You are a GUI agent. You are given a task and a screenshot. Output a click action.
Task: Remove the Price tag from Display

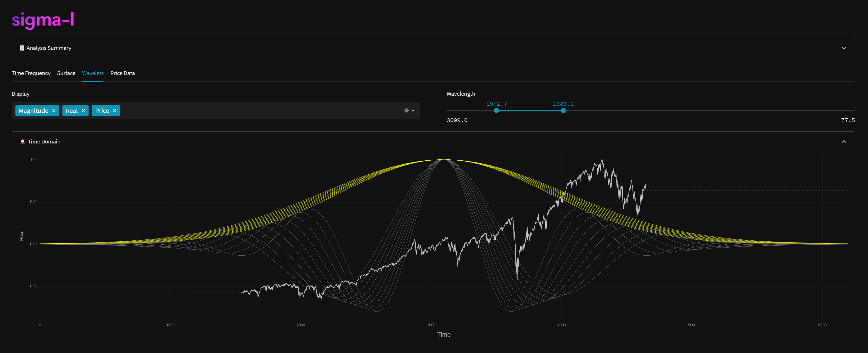(x=115, y=111)
